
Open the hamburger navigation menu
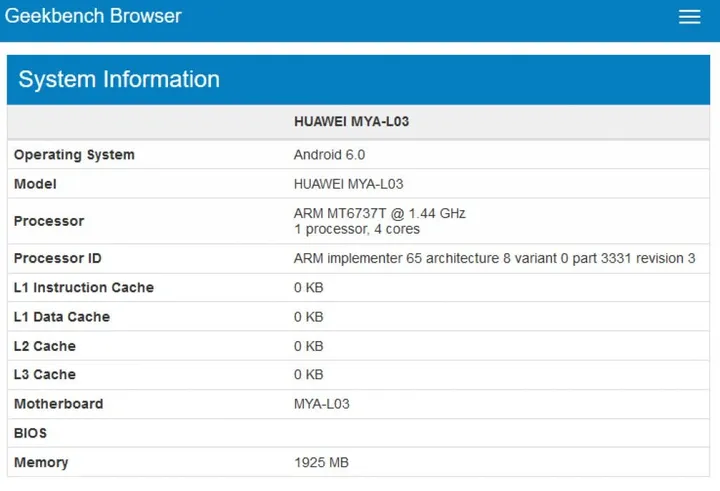[689, 17]
